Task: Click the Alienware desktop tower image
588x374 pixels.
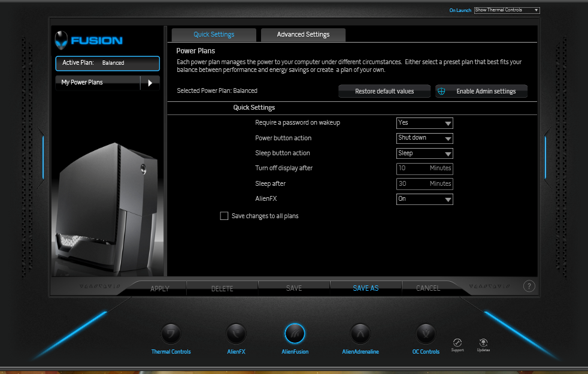Action: click(108, 209)
